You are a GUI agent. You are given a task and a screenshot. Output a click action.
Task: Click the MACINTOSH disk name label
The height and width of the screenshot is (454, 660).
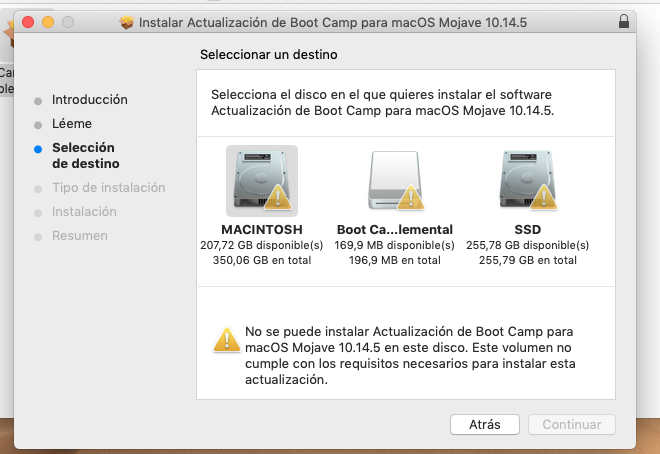(261, 228)
